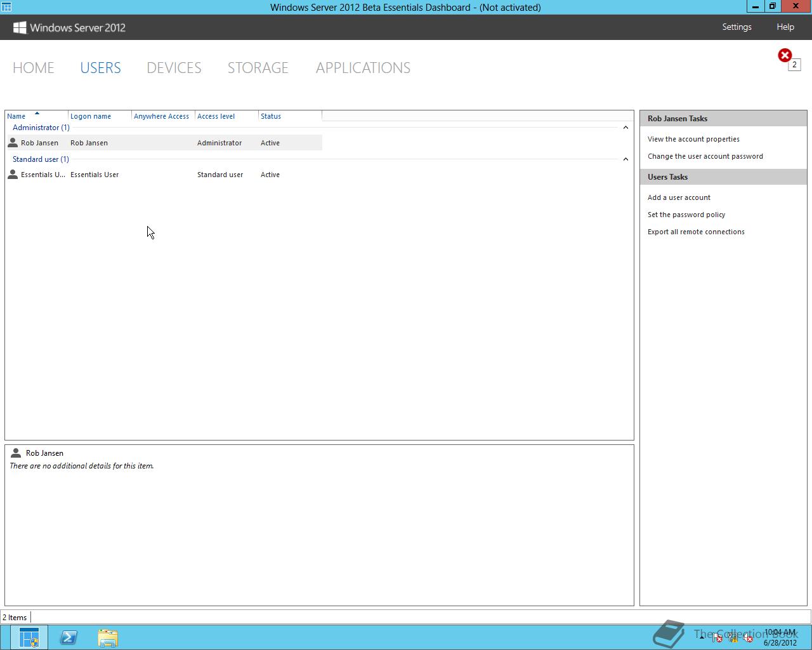Click the Standard user access level cell
Viewport: 812px width, 650px height.
(220, 175)
